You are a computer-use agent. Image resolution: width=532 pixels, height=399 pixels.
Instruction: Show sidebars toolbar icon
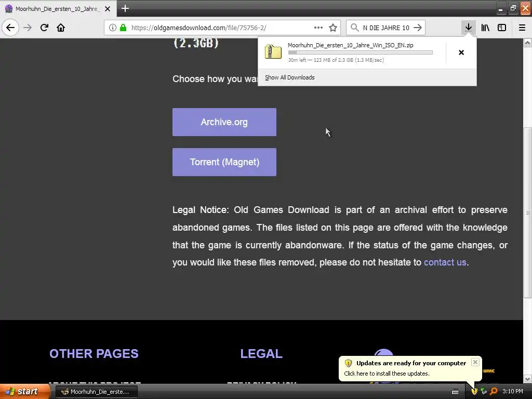pyautogui.click(x=502, y=28)
